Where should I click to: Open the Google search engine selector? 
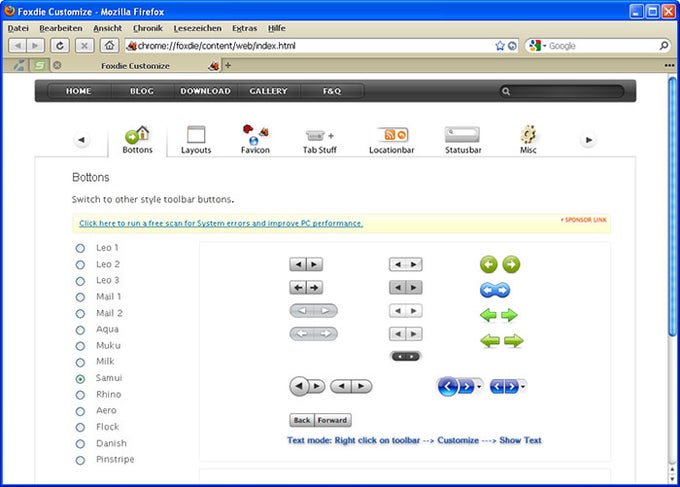538,46
